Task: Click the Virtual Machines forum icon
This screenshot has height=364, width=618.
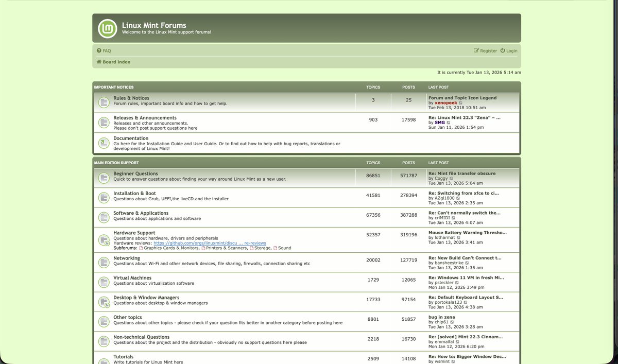Action: (x=104, y=282)
